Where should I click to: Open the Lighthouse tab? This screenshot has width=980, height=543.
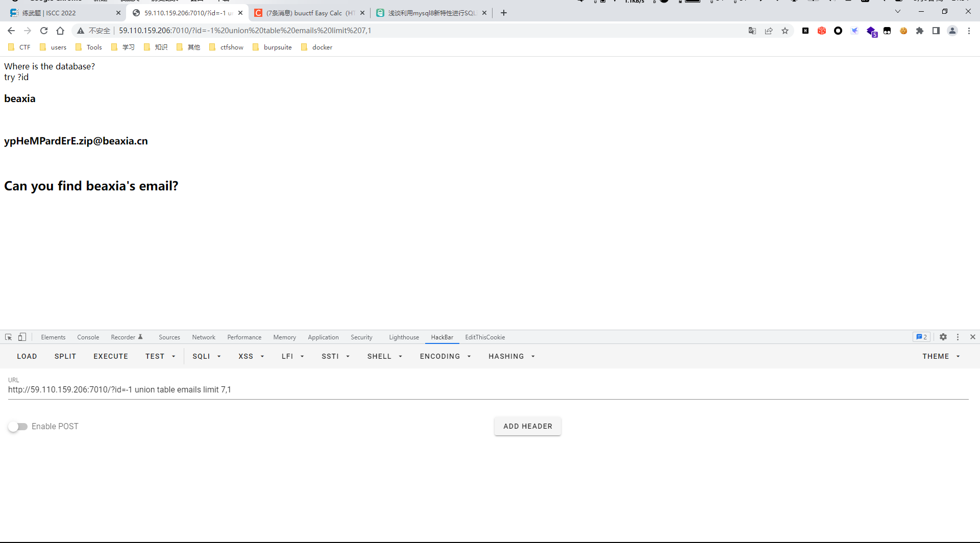[404, 337]
